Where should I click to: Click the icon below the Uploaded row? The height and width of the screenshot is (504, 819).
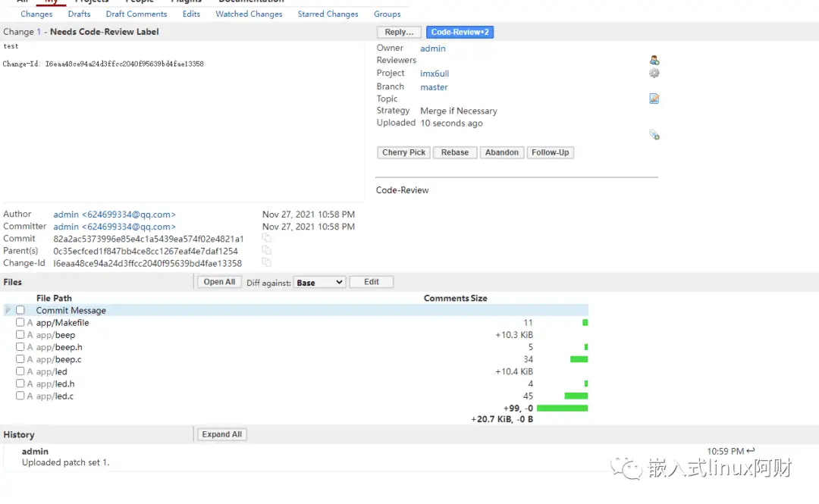[x=654, y=135]
